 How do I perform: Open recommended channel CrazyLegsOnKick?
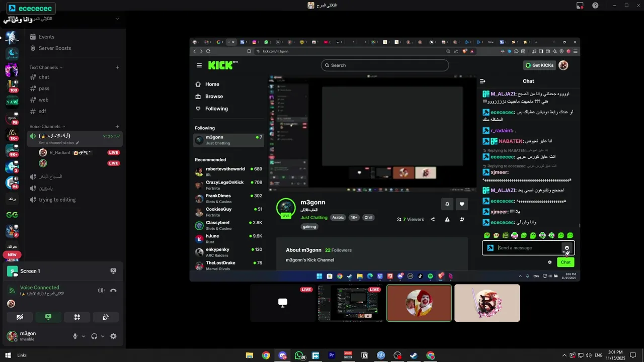click(229, 185)
